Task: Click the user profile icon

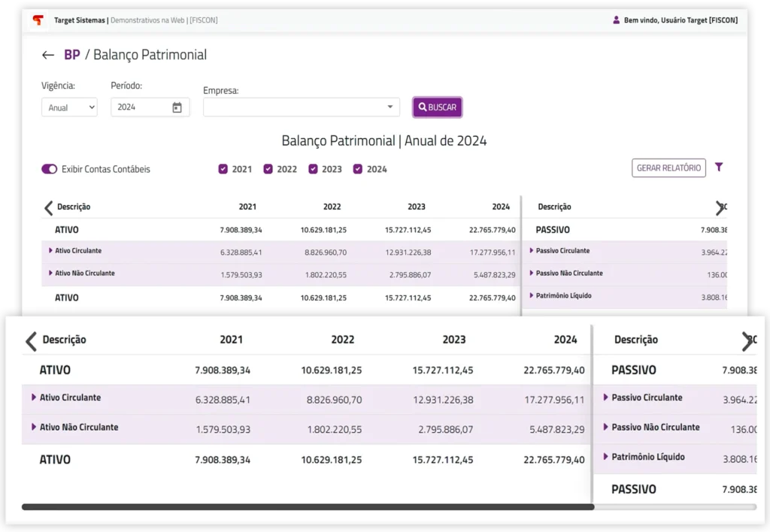Action: tap(617, 20)
